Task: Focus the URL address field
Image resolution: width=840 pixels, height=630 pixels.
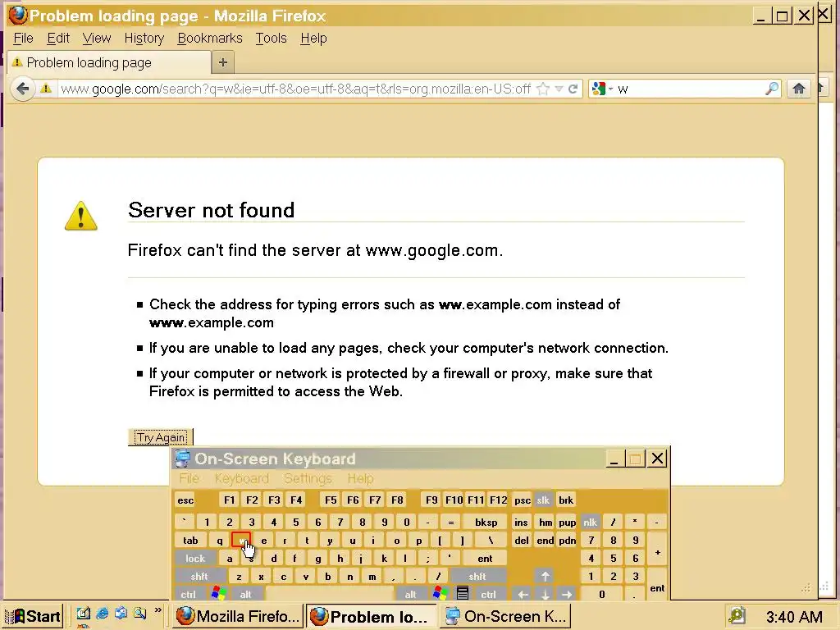Action: coord(295,89)
